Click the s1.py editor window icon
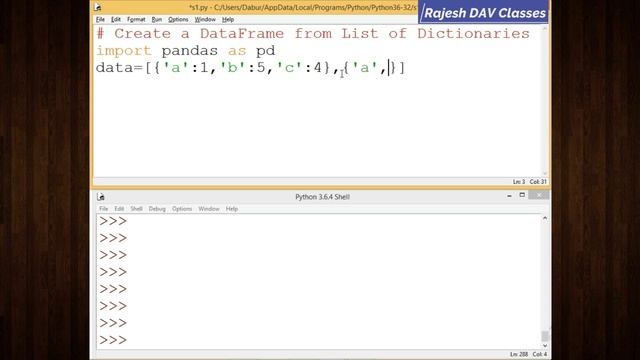 point(98,7)
